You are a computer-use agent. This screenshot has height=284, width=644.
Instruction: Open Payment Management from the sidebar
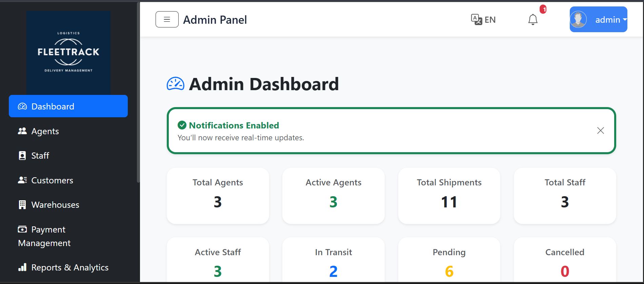[x=44, y=236]
